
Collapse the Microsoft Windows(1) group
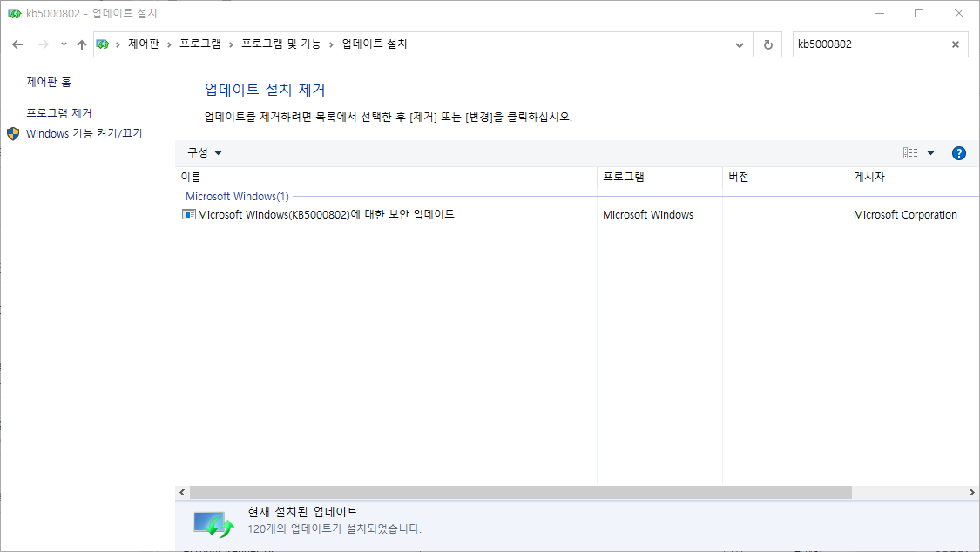pos(237,196)
